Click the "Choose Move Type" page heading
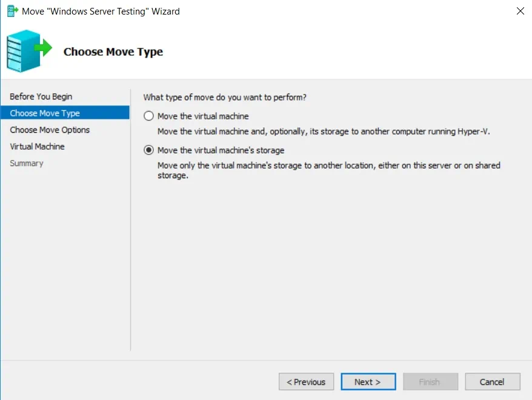 (x=113, y=52)
